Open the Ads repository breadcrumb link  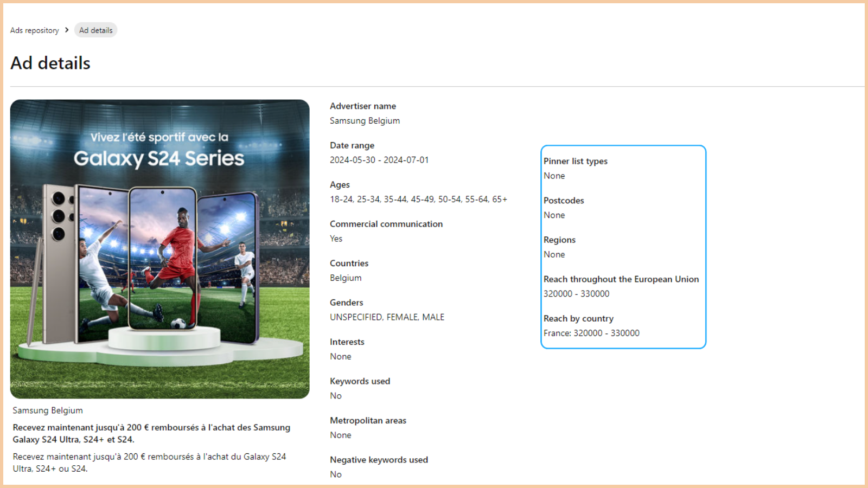coord(34,30)
